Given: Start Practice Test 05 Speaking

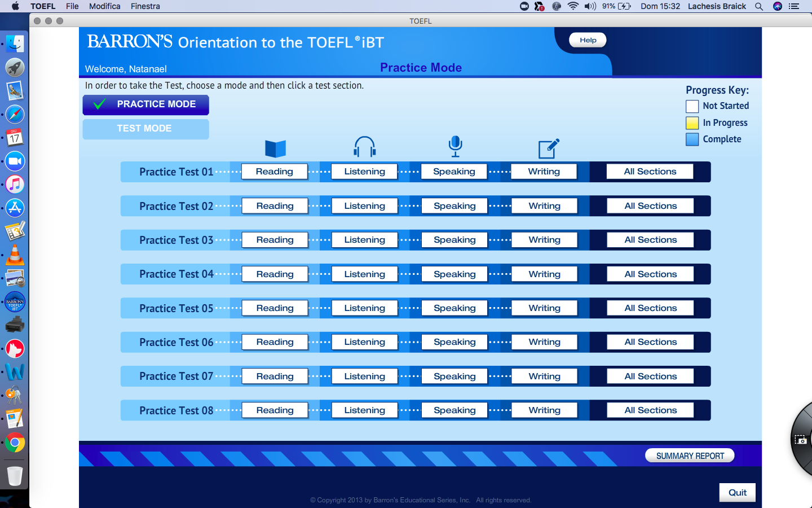Looking at the screenshot, I should click(x=454, y=308).
